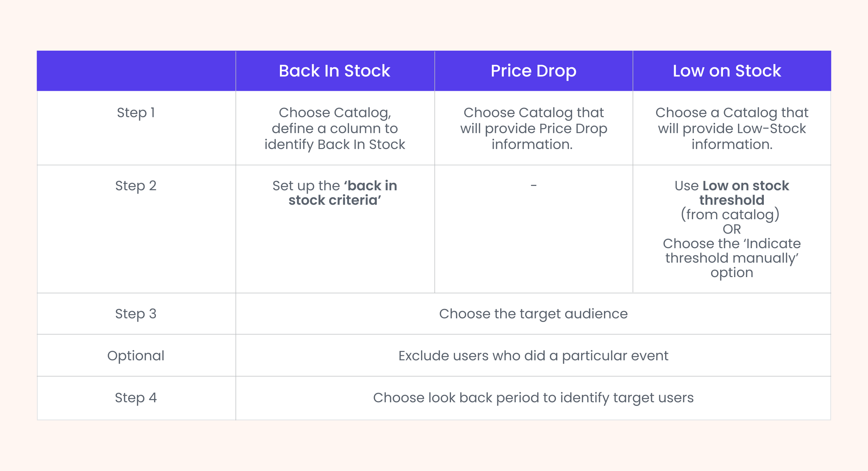Image resolution: width=868 pixels, height=471 pixels.
Task: Select the Step 2 row label
Action: point(136,186)
